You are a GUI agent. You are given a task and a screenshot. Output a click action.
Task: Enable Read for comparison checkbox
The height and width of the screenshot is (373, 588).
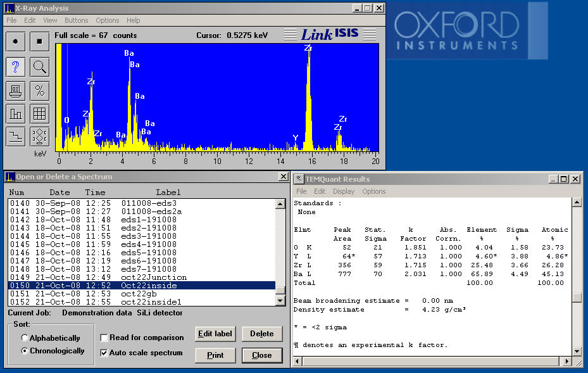click(x=104, y=338)
